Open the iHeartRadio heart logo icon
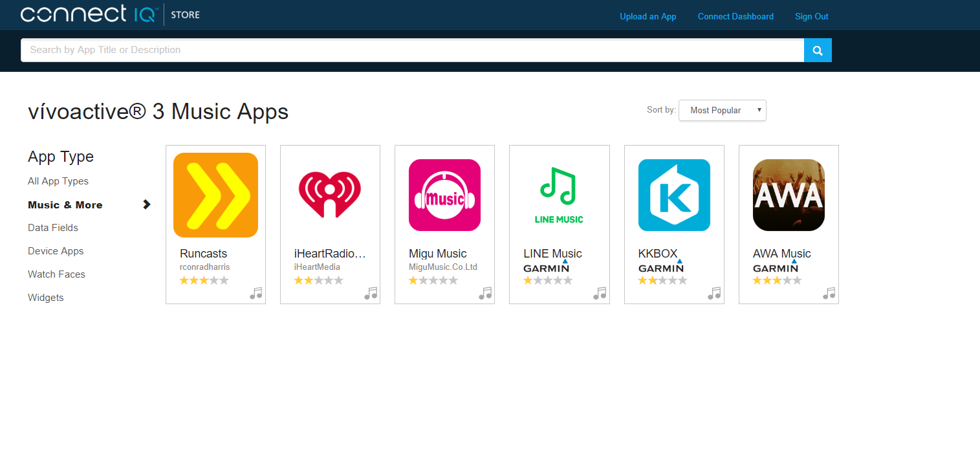The height and width of the screenshot is (464, 980). click(x=330, y=195)
